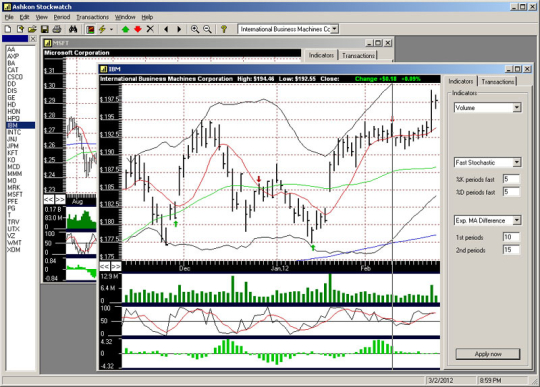Click the chart settings icon beside binoculars
540x387 pixels.
[90, 29]
